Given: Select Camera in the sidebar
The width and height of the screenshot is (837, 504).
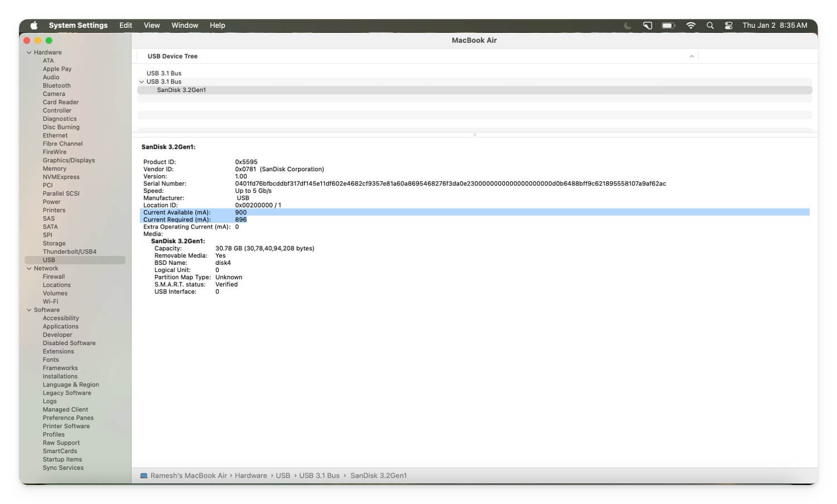Looking at the screenshot, I should pos(54,94).
